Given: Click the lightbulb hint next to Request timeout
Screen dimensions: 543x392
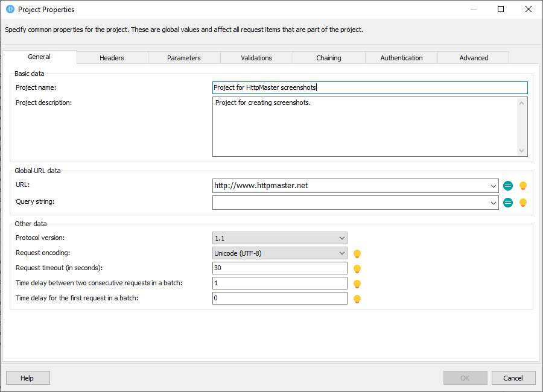Looking at the screenshot, I should (357, 268).
